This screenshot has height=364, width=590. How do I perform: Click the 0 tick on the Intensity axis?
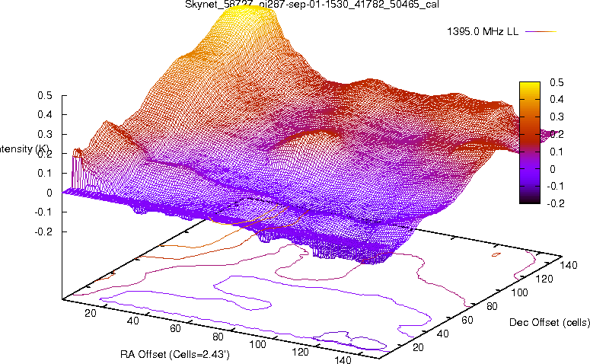click(x=49, y=193)
